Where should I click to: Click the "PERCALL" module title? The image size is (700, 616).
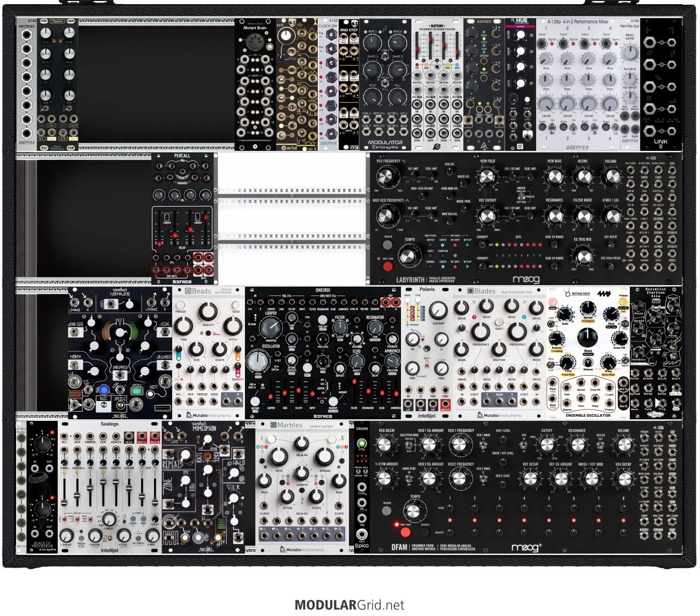pos(182,156)
